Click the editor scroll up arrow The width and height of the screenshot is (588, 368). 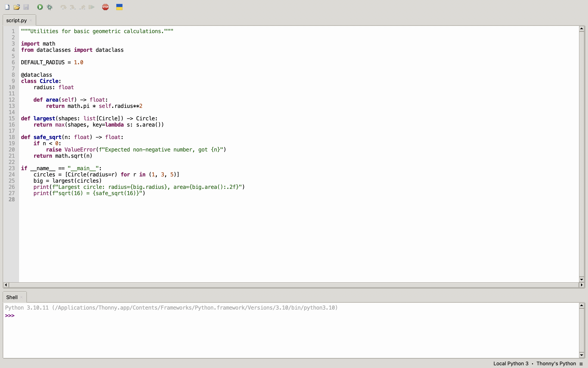(x=582, y=29)
